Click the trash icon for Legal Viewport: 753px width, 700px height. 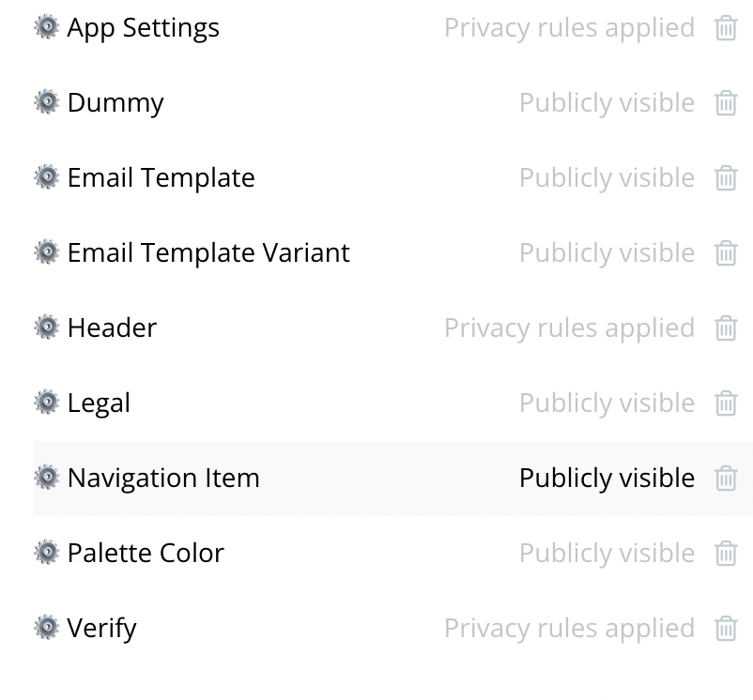click(x=726, y=403)
